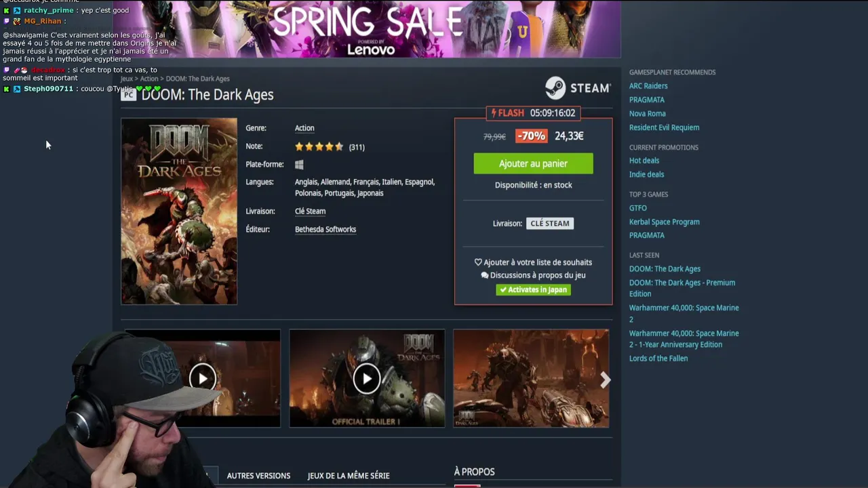Open the Indie deals promotion
The width and height of the screenshot is (868, 488).
tap(646, 174)
